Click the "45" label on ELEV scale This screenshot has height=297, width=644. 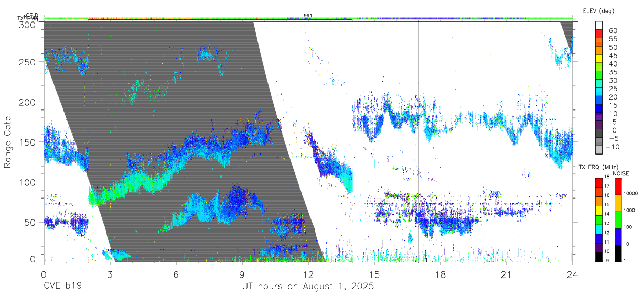[613, 56]
